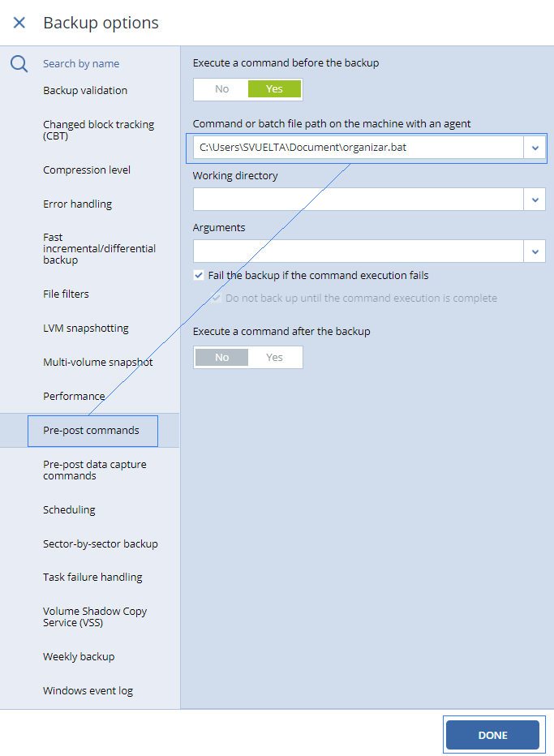Select Pre-post data capture commands

(94, 470)
